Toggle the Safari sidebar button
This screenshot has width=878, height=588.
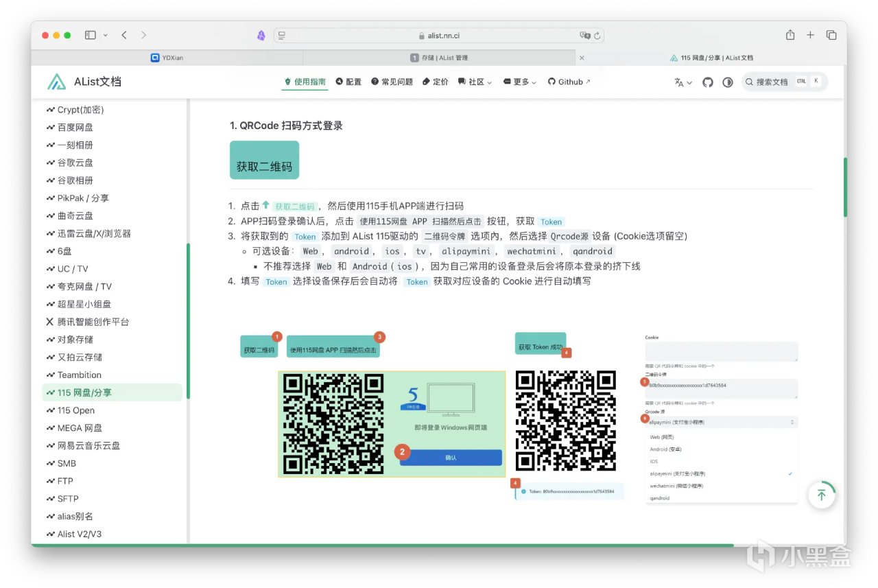pyautogui.click(x=90, y=35)
